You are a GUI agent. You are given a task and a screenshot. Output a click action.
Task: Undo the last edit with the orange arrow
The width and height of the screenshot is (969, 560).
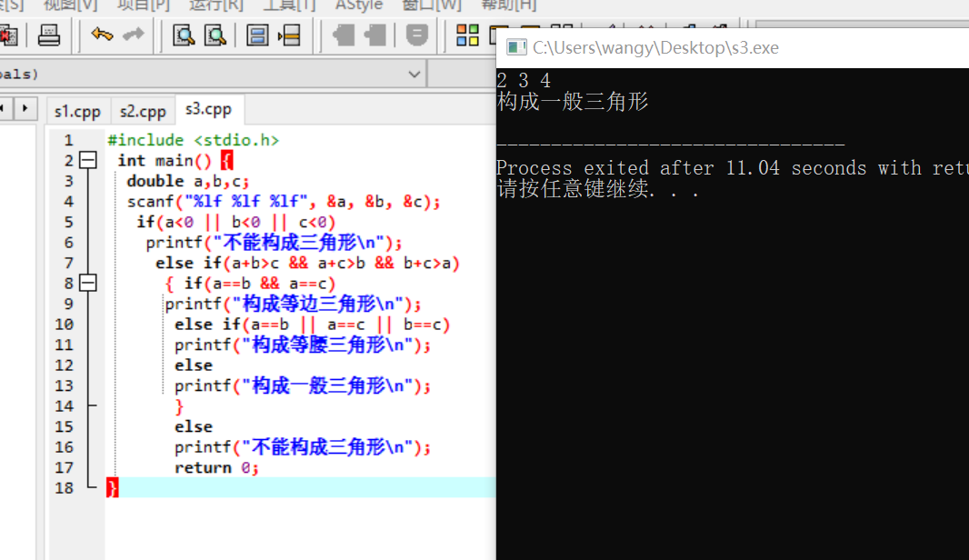[102, 35]
